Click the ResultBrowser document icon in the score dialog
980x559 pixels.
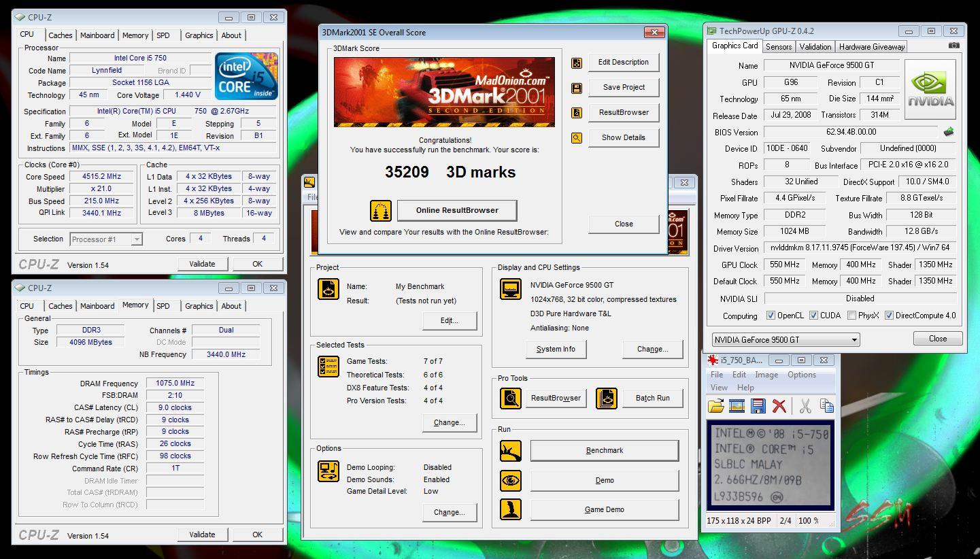point(577,113)
